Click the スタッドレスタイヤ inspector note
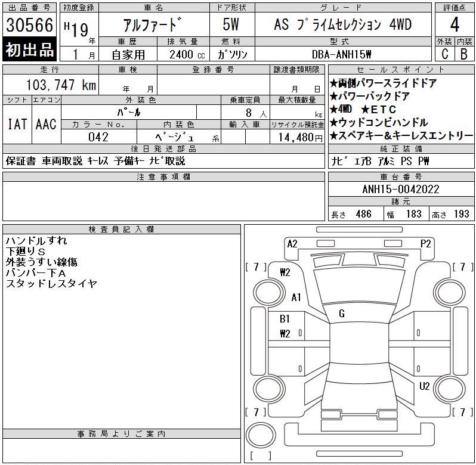The height and width of the screenshot is (465, 476). (51, 284)
